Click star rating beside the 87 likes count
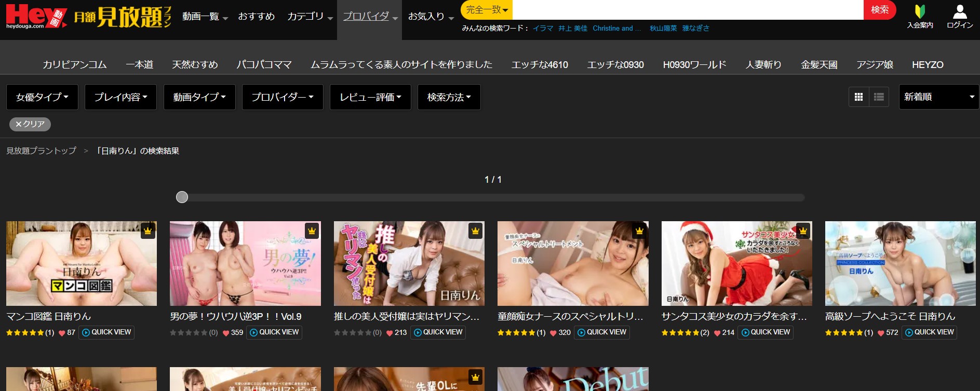The image size is (980, 391). 25,333
